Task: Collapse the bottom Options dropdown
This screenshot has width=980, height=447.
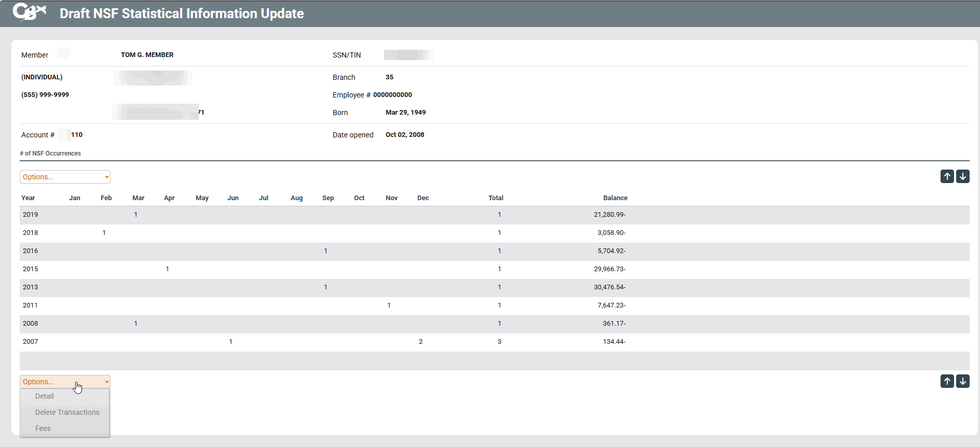Action: pyautogui.click(x=65, y=382)
